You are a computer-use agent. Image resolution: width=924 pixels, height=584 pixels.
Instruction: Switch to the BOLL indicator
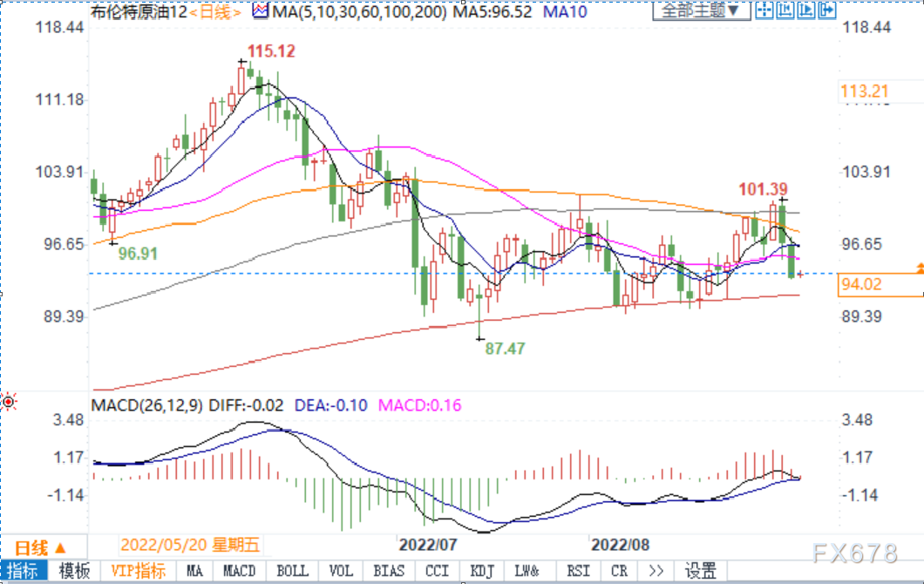292,570
